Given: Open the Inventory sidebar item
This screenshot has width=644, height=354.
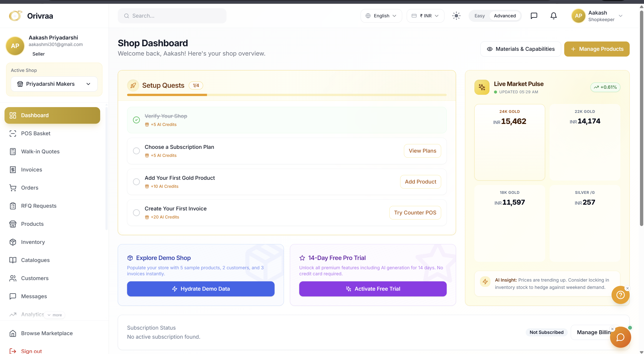Looking at the screenshot, I should point(52,242).
